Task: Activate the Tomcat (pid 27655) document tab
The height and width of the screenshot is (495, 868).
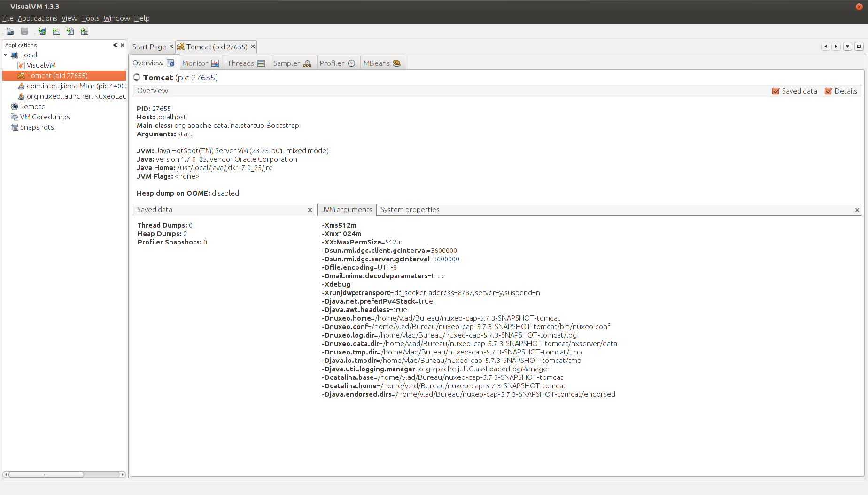Action: coord(217,47)
